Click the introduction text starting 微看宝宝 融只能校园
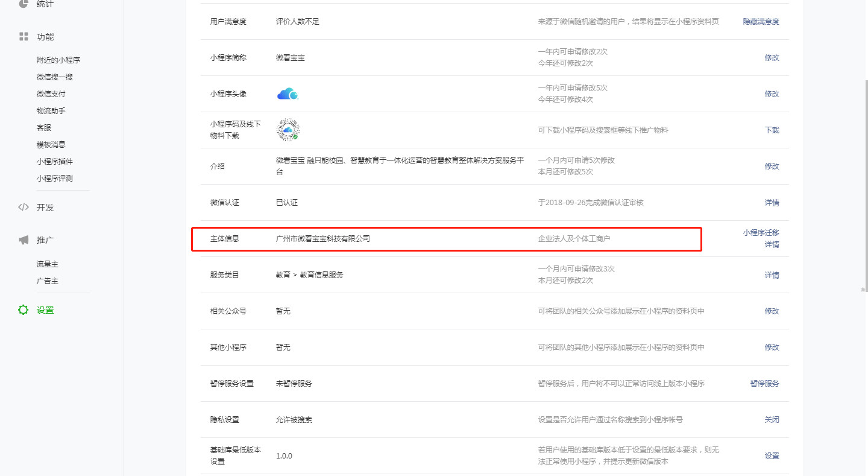Viewport: 868px width, 476px height. point(400,166)
